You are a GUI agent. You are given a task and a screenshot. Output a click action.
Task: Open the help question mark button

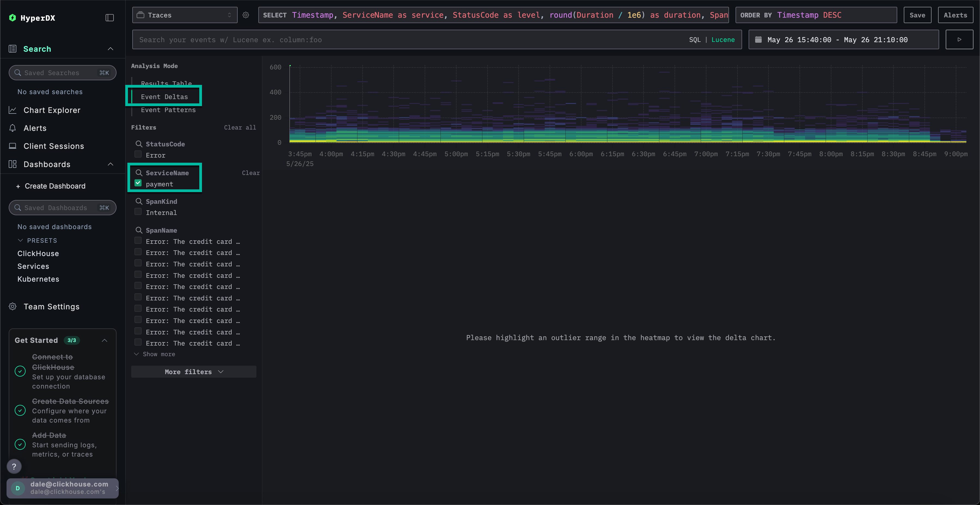coord(14,467)
